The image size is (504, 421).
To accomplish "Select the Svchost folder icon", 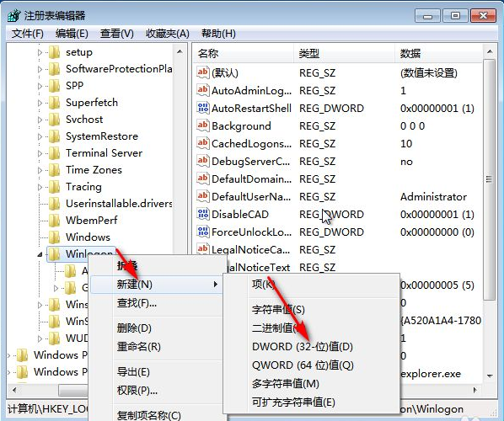I will pyautogui.click(x=54, y=120).
